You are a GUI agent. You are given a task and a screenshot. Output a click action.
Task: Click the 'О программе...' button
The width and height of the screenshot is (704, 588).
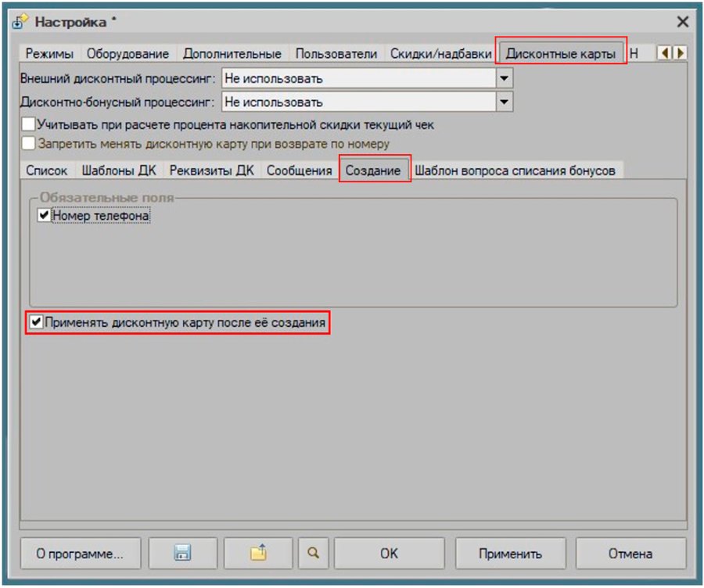click(x=80, y=553)
